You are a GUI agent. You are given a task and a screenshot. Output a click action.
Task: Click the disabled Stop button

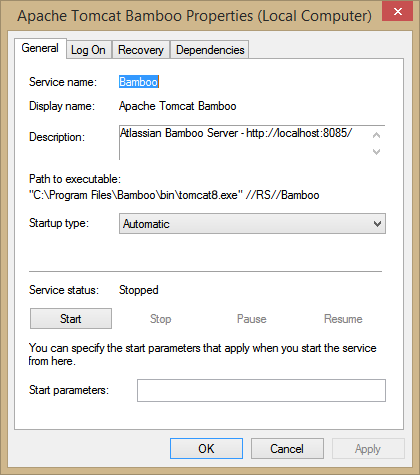point(160,319)
